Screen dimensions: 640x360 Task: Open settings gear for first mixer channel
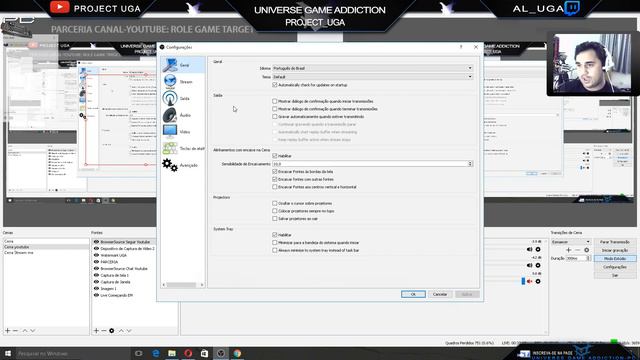[538, 249]
